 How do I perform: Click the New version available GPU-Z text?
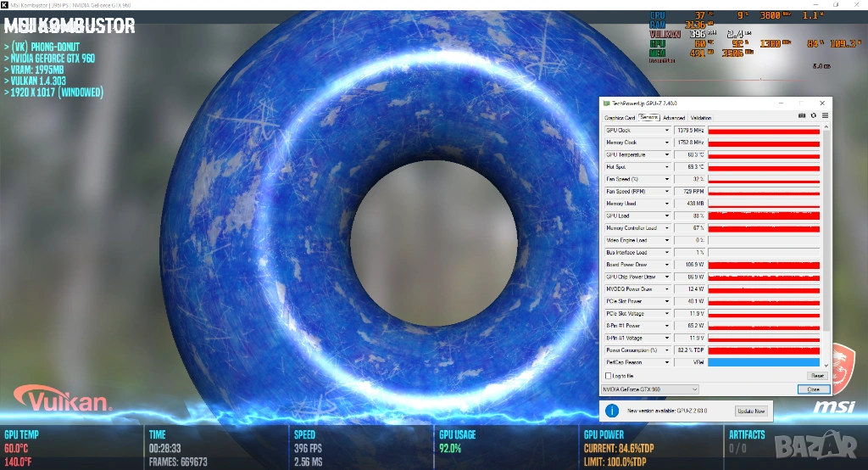[x=667, y=411]
